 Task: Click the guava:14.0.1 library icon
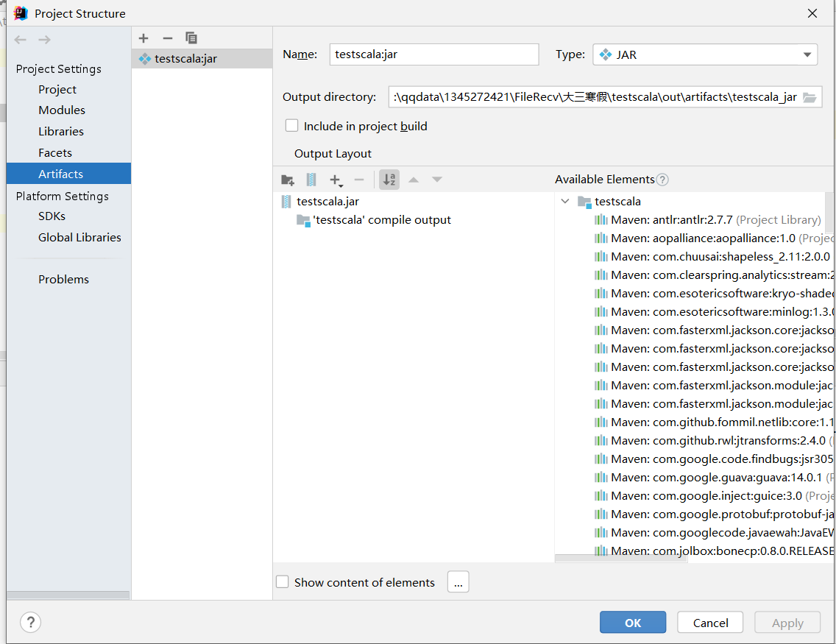click(x=601, y=477)
